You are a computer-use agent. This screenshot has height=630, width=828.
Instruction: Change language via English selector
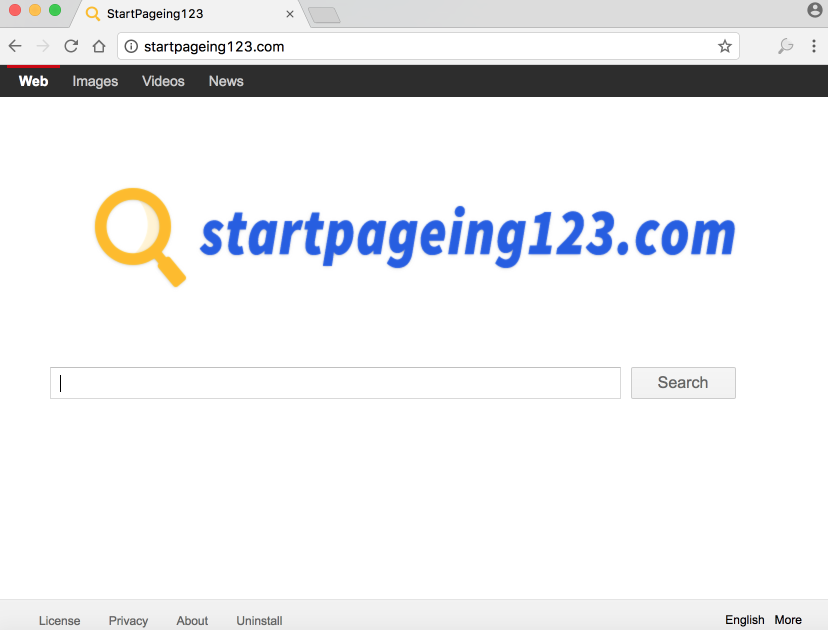(x=744, y=620)
